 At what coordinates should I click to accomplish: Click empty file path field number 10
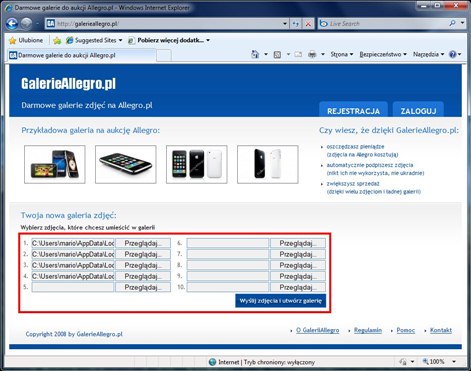[228, 287]
